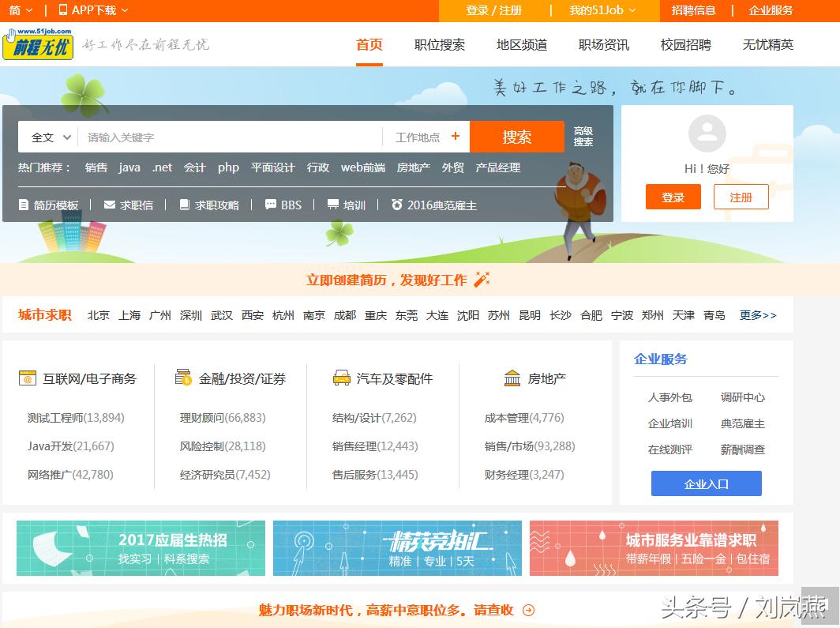Open 求职信 via the envelope icon
The width and height of the screenshot is (840, 628).
[109, 205]
